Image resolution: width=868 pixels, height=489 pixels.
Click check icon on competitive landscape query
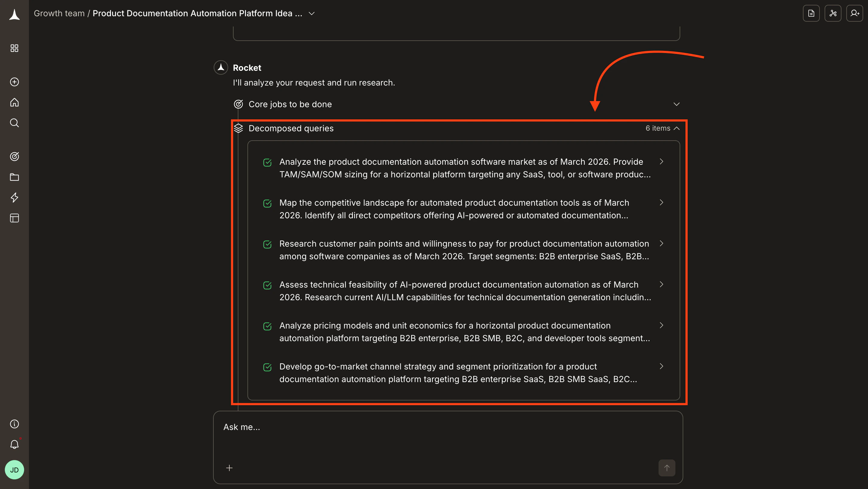[267, 204]
